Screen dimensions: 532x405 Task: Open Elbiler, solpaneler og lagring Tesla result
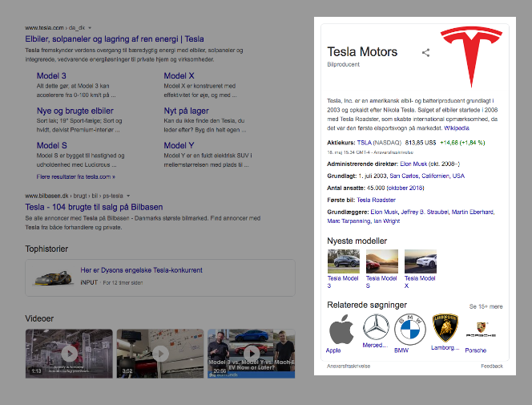coord(115,39)
